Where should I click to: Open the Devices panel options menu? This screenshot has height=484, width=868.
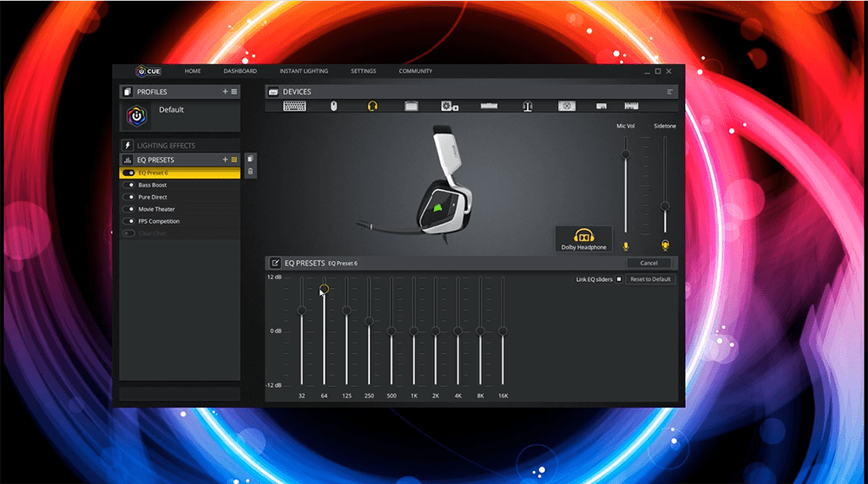pos(670,92)
